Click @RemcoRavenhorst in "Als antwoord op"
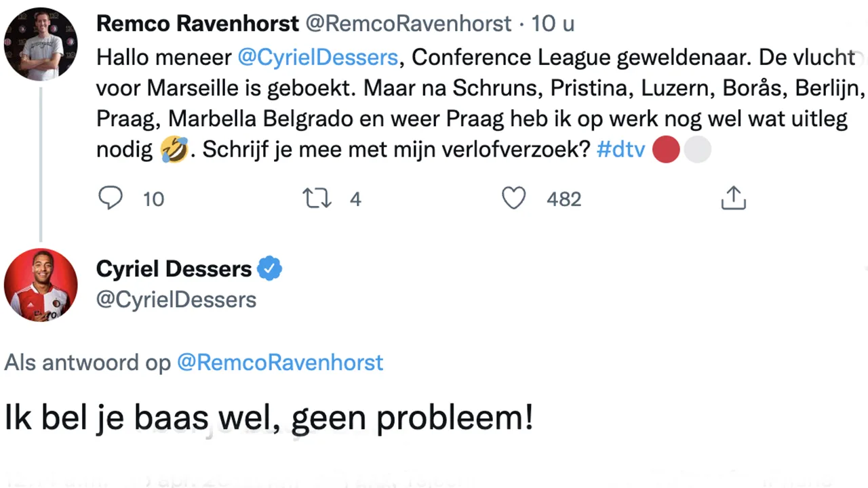The height and width of the screenshot is (488, 868). tap(280, 363)
